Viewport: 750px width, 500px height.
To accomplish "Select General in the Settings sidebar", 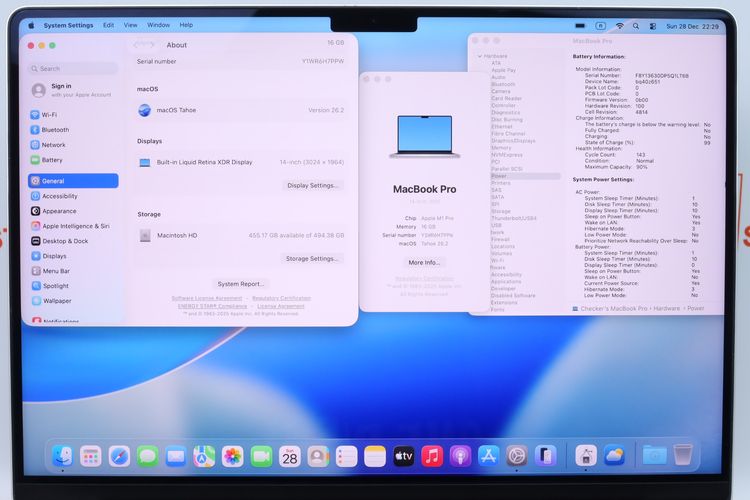I will [73, 181].
